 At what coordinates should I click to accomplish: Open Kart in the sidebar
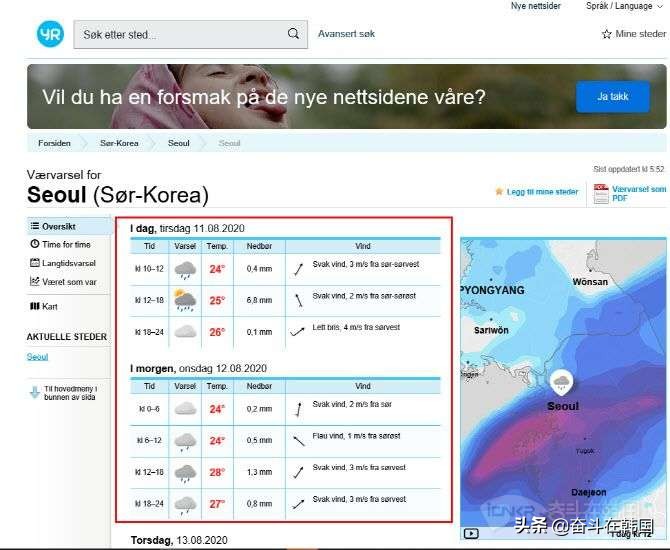(x=49, y=306)
